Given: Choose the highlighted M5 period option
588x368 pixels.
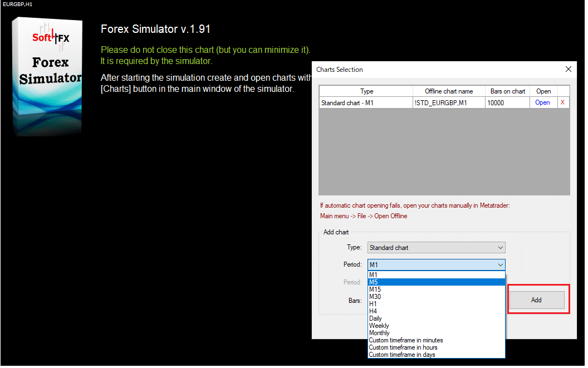Looking at the screenshot, I should [x=436, y=282].
